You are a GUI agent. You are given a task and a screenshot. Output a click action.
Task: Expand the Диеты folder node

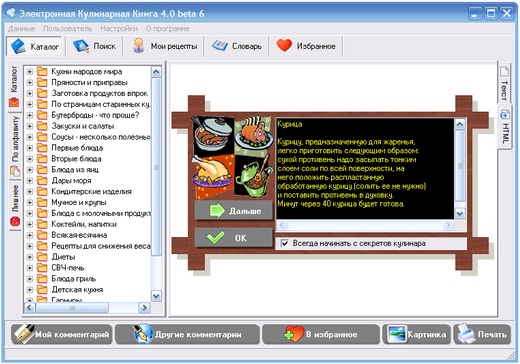tap(30, 257)
